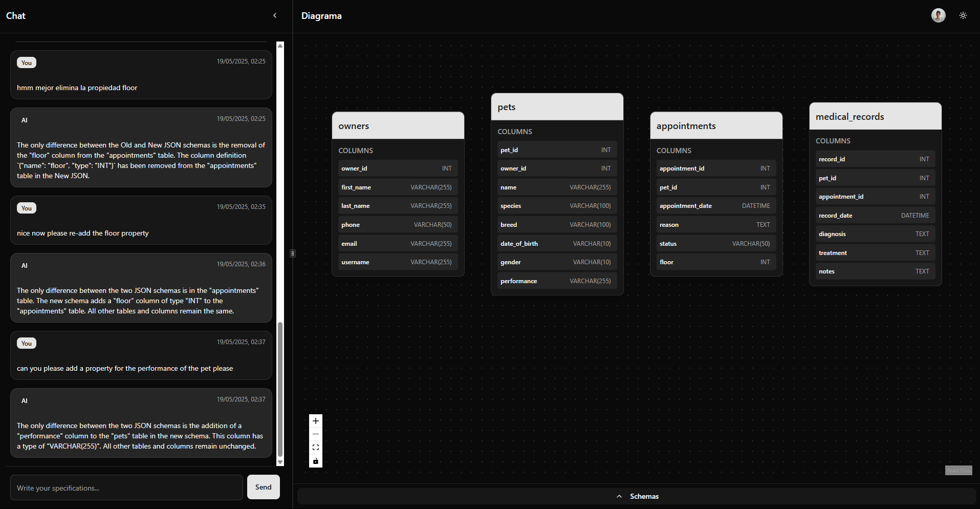Click the AI reply timestamped 02:36
Image resolution: width=980 pixels, height=509 pixels.
[x=141, y=288]
